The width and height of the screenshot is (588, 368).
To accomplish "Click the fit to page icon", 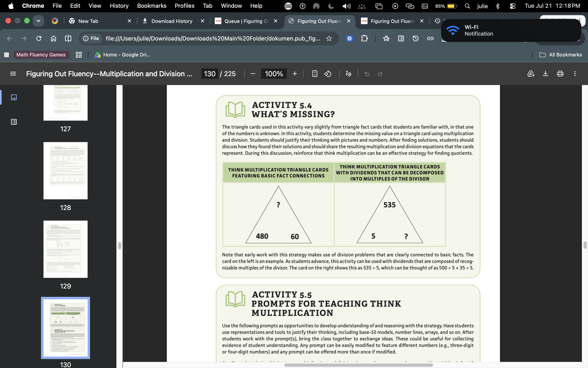I will click(315, 74).
